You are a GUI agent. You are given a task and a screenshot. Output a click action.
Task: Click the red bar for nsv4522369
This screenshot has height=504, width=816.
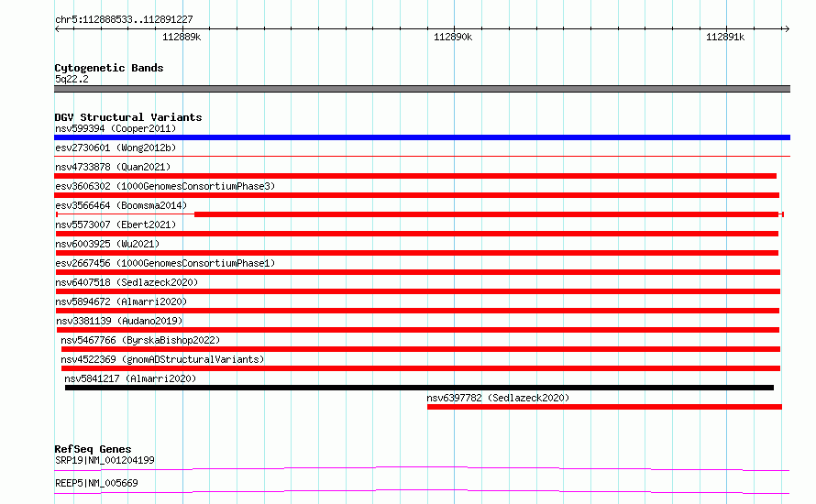point(421,368)
